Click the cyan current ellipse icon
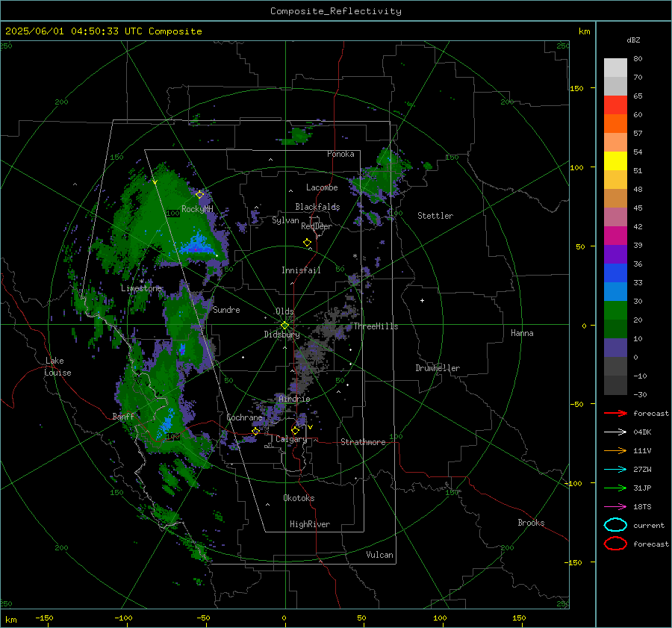This screenshot has width=672, height=628. pos(615,525)
